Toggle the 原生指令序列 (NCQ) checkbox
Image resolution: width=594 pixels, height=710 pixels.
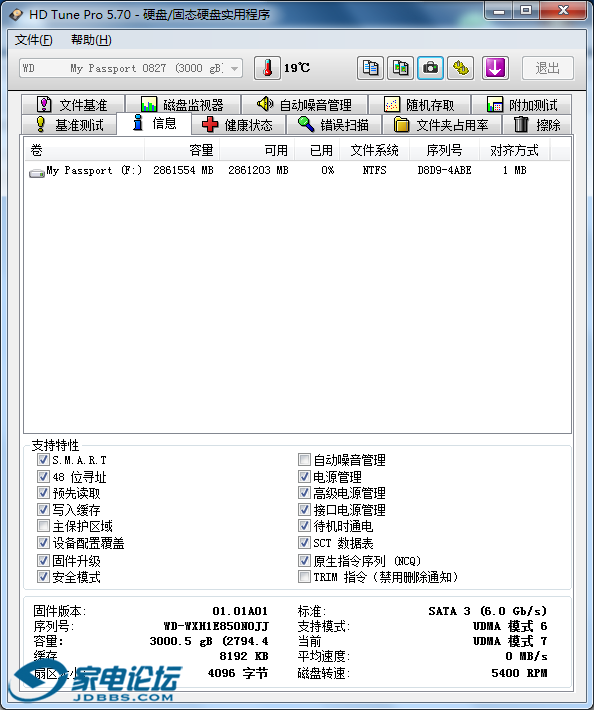(304, 561)
